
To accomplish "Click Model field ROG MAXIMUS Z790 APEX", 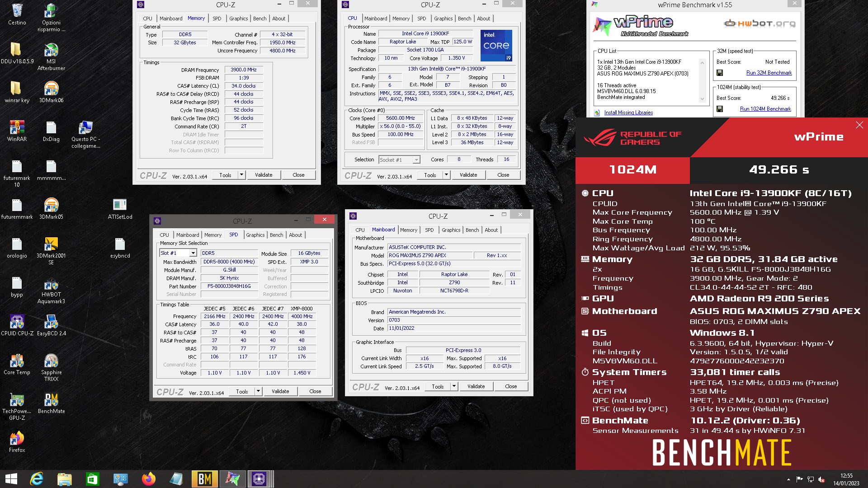I will [x=429, y=255].
